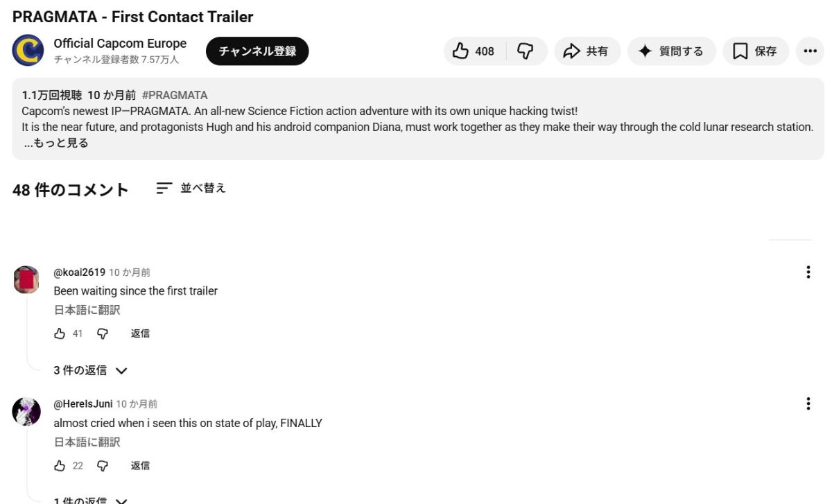Screen dimensions: 832x504
Task: Open the video more actions menu
Action: coord(809,51)
